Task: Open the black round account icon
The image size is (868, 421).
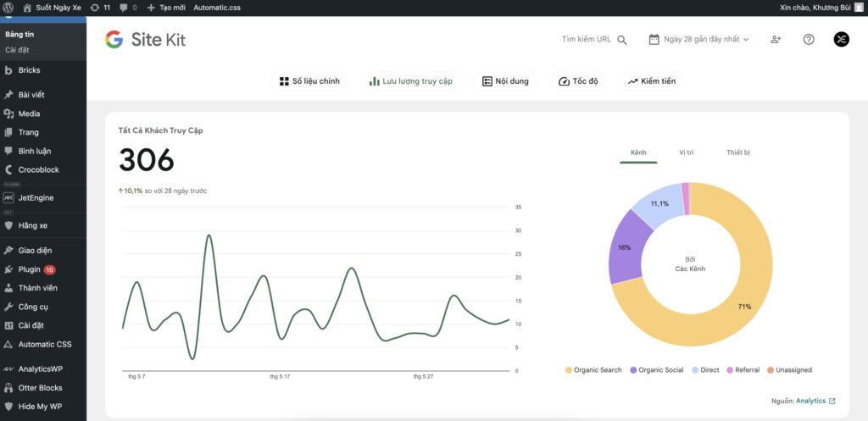Action: point(842,39)
